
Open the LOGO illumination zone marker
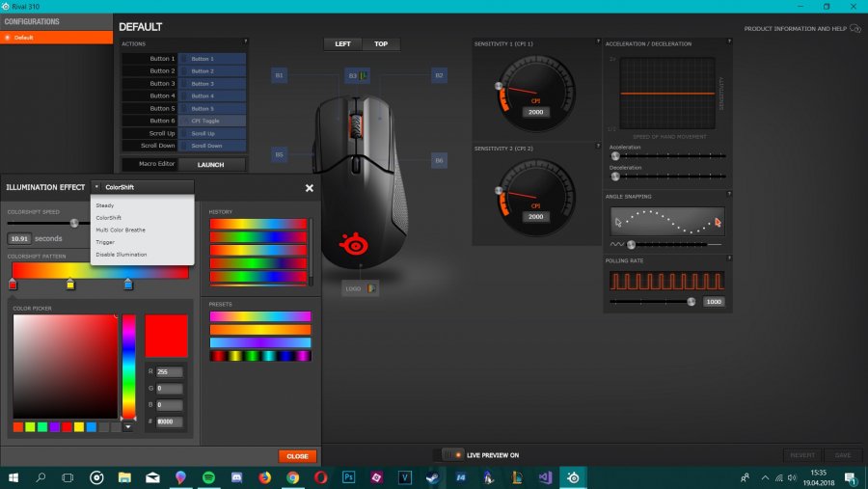361,288
